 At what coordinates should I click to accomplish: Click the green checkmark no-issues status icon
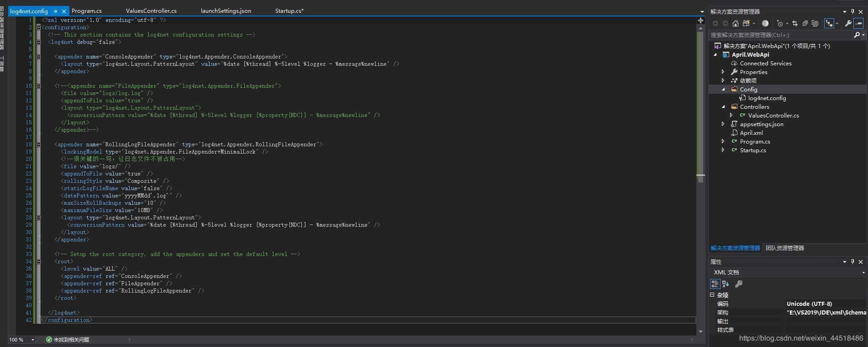[49, 340]
